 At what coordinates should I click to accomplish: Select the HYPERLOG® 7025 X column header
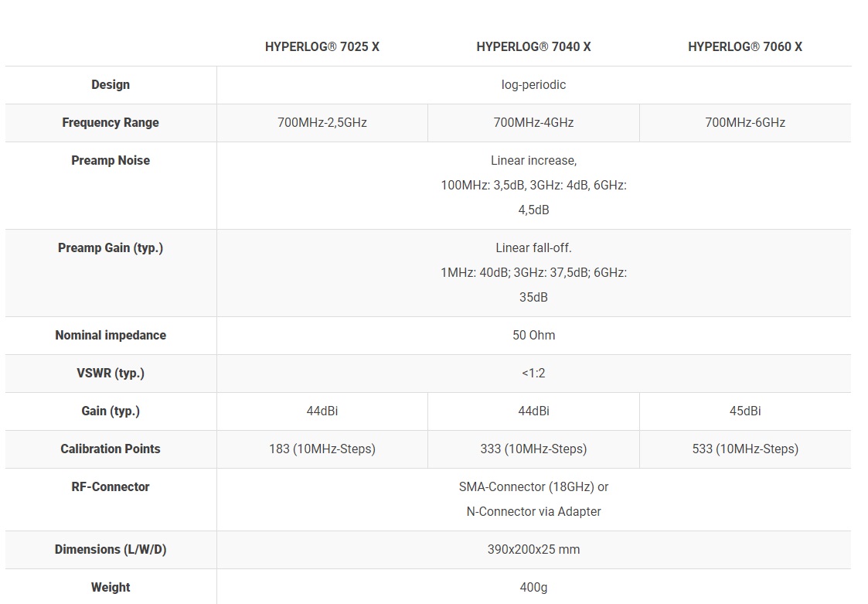322,46
